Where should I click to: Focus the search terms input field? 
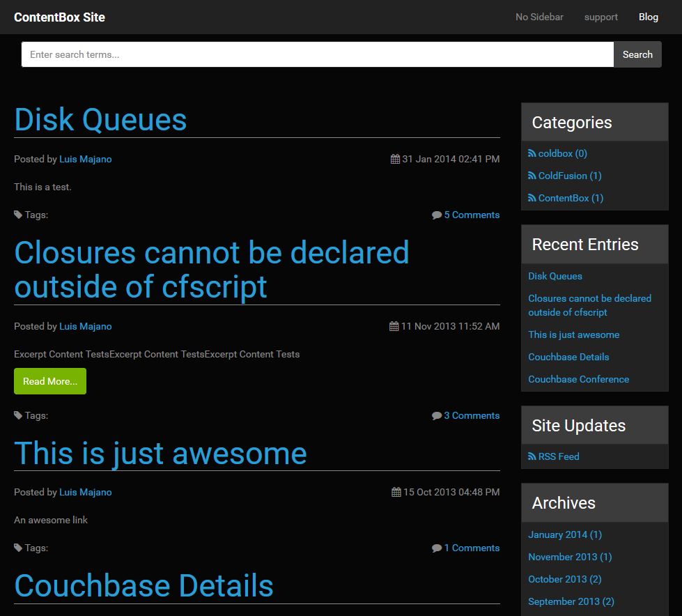[x=317, y=54]
